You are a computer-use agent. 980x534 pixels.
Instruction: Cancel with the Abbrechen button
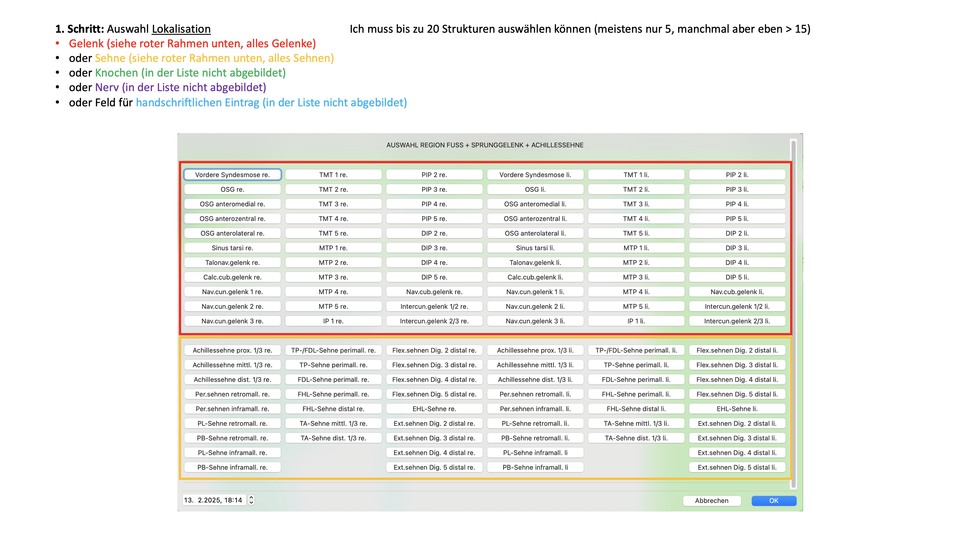(711, 500)
